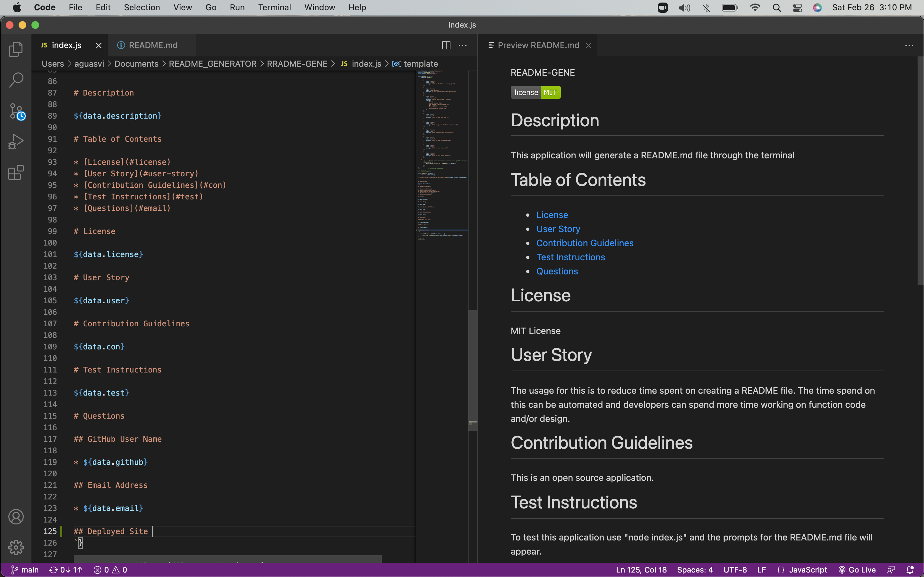Toggle screen sharing indicator in menu bar

663,7
